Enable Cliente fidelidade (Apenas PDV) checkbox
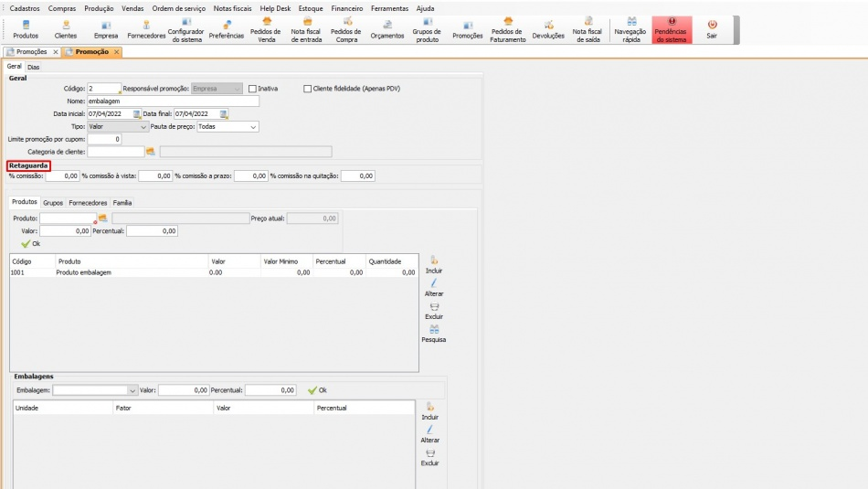868x489 pixels. click(307, 89)
